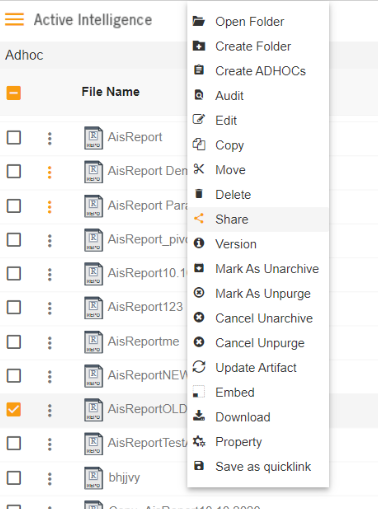Open three-dot menu for AisReport10.1 row
The height and width of the screenshot is (509, 378).
click(50, 275)
